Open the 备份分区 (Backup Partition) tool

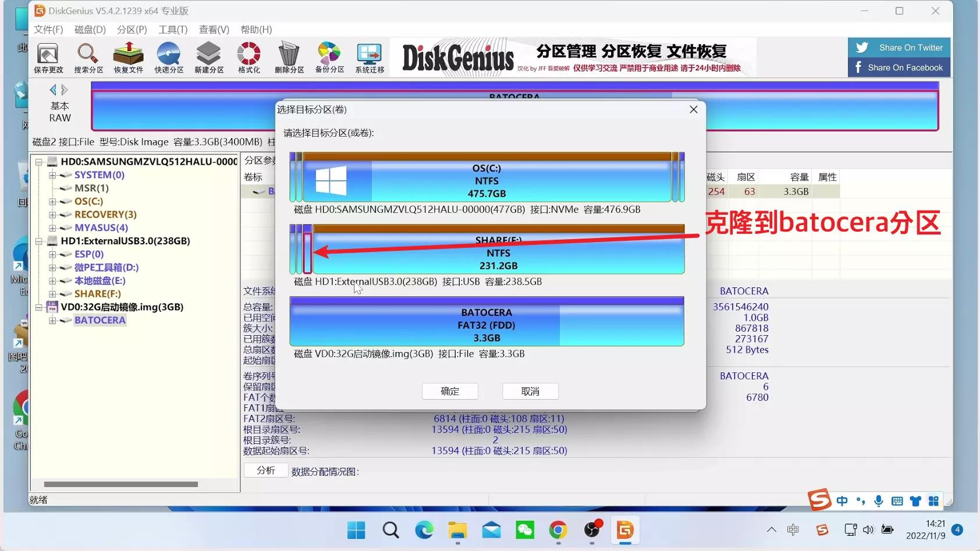coord(329,57)
